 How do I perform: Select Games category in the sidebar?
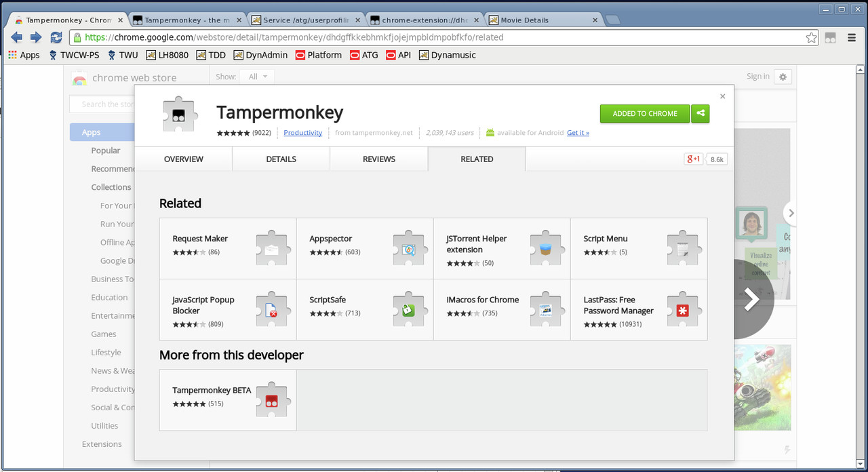click(x=104, y=334)
